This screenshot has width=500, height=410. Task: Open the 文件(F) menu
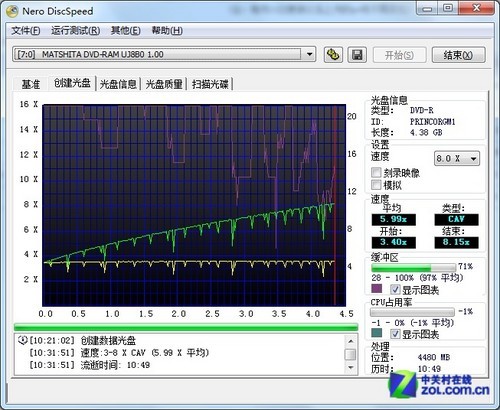click(26, 31)
